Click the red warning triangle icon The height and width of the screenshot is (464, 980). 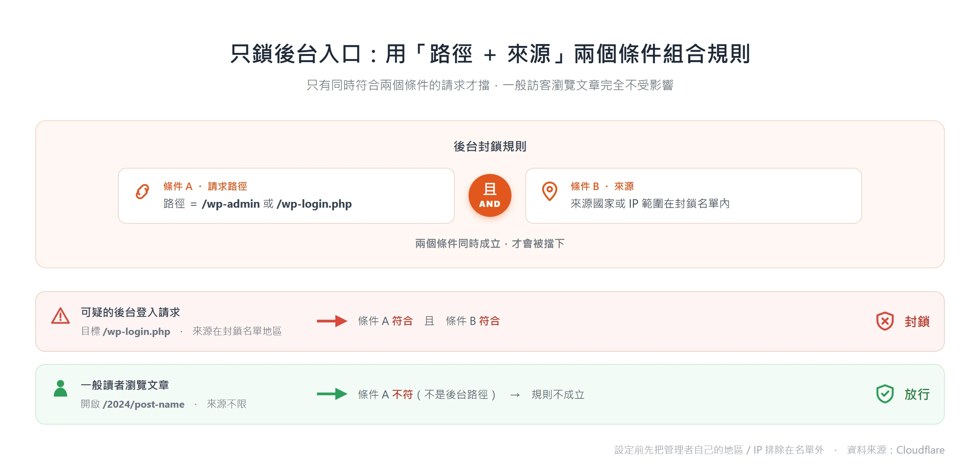(60, 316)
